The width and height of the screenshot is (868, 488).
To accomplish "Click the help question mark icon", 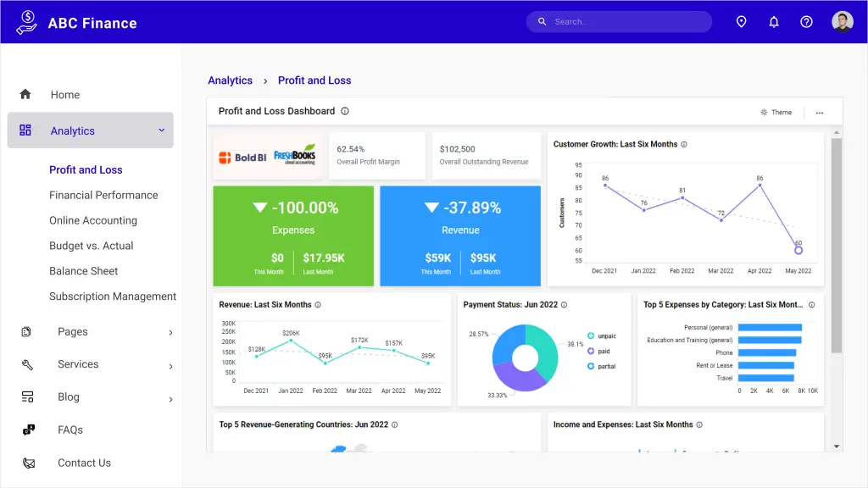I will [x=807, y=22].
